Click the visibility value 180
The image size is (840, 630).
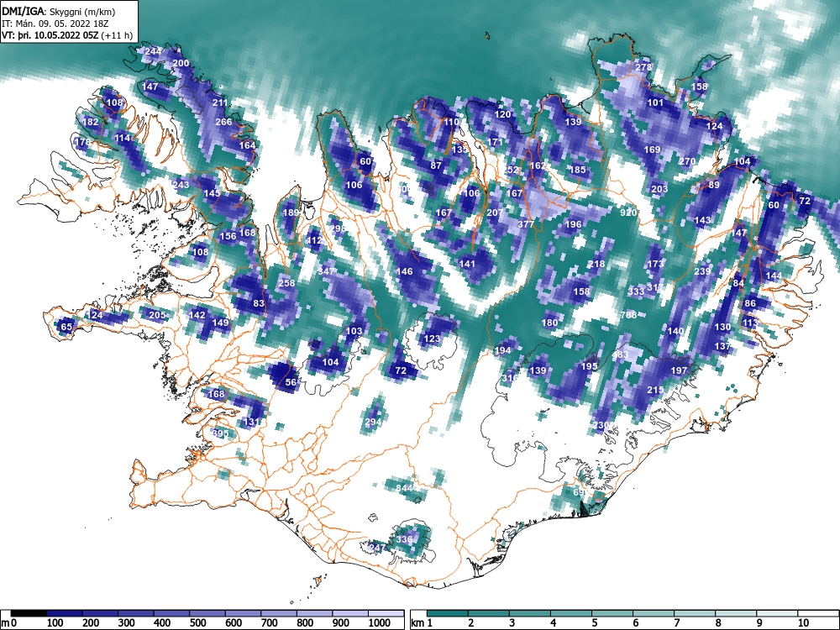549,323
